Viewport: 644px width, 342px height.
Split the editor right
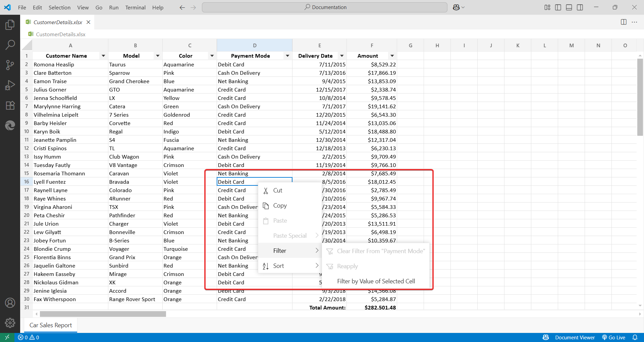pyautogui.click(x=624, y=22)
